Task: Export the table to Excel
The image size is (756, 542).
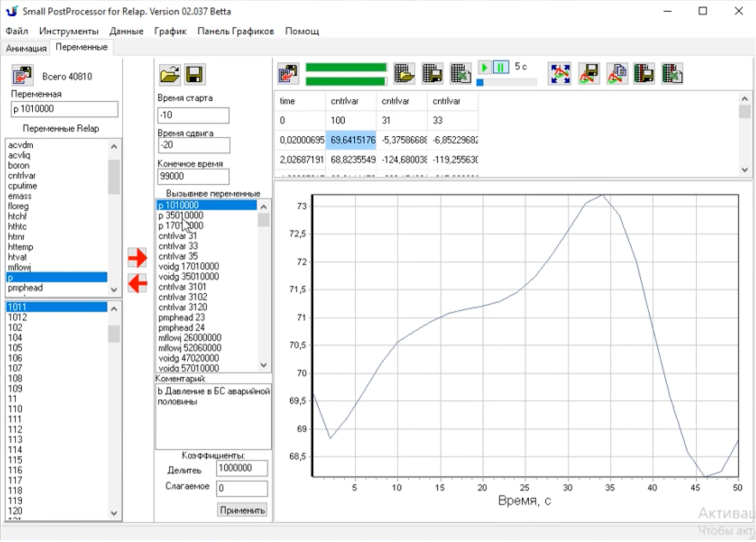Action: point(460,74)
